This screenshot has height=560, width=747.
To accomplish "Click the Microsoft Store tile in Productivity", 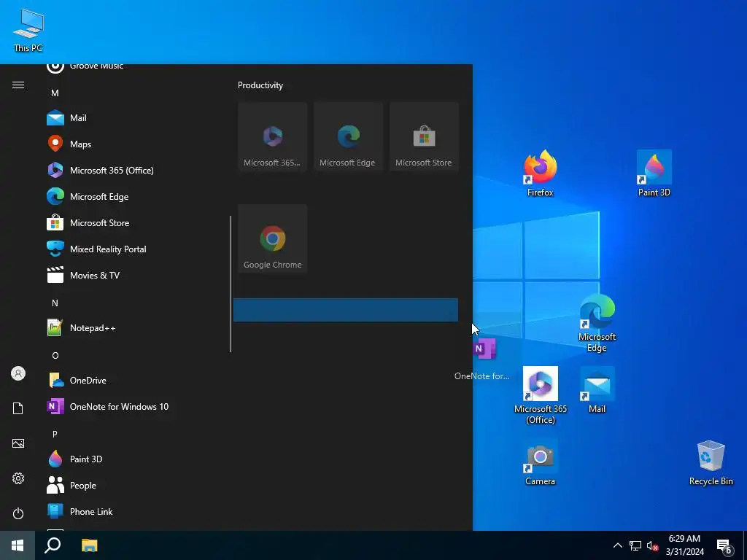I will pos(424,136).
